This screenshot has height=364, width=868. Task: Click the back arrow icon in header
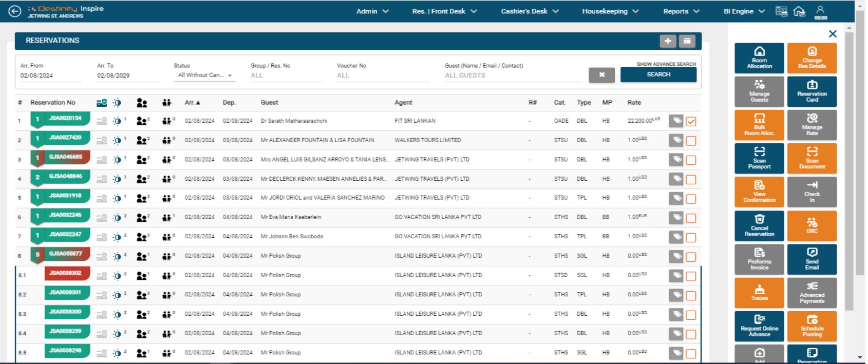[x=15, y=11]
